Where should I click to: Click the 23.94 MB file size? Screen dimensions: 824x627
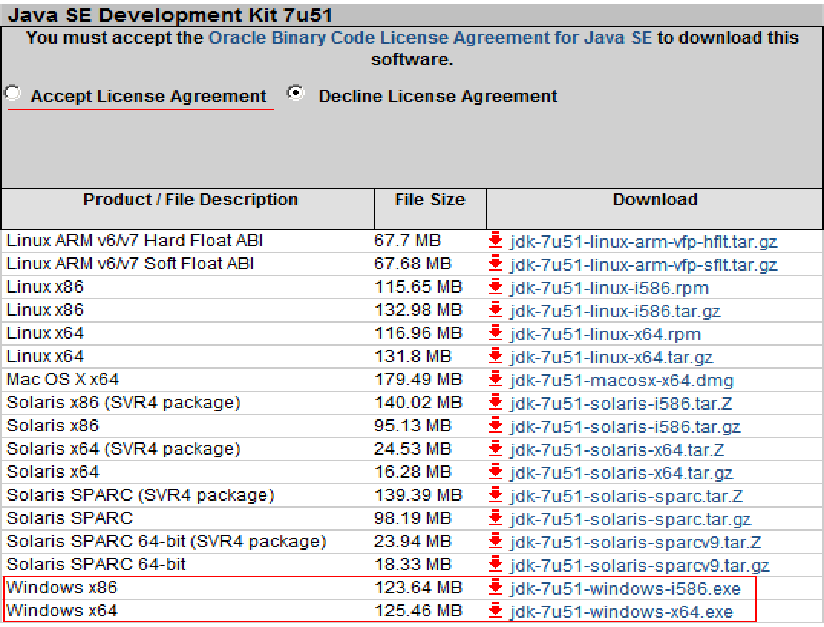pyautogui.click(x=413, y=541)
